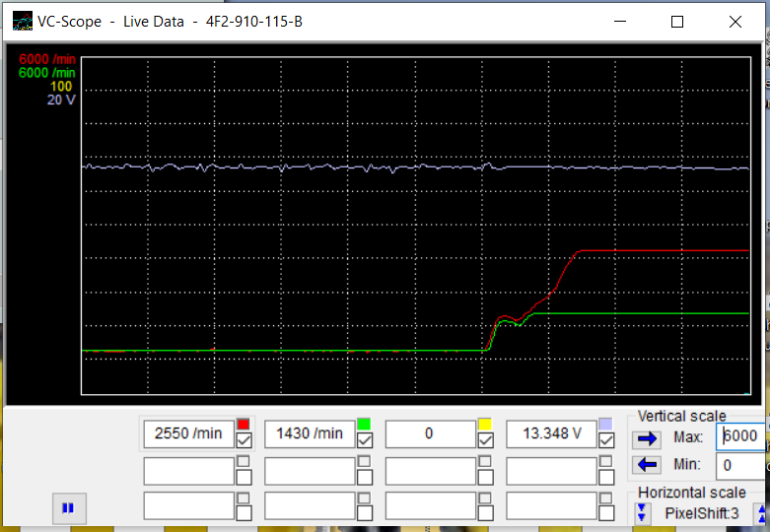
Task: Maximize the VC-Scope window
Action: (x=677, y=22)
